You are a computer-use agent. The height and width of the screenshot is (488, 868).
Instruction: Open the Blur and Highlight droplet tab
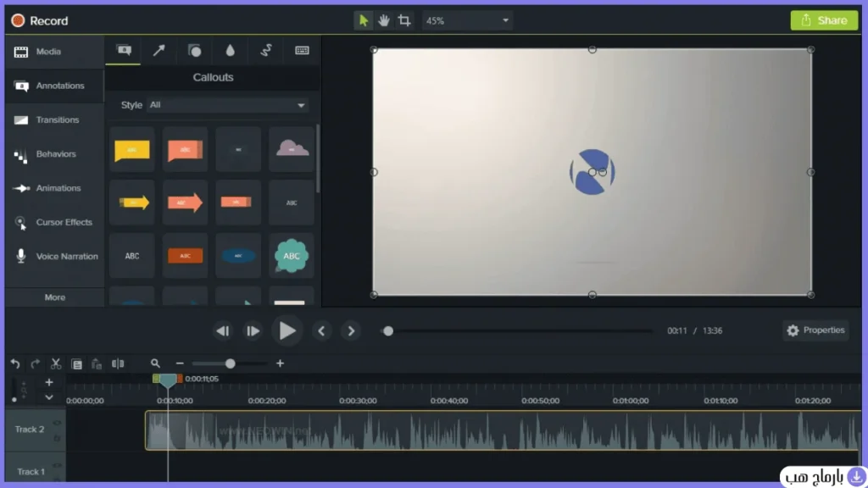pos(230,50)
